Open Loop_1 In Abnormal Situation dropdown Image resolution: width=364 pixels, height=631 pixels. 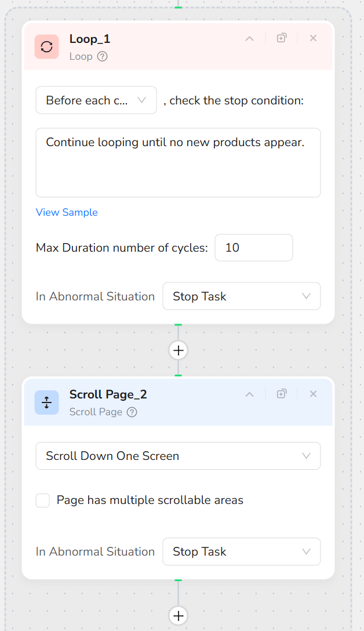coord(241,296)
